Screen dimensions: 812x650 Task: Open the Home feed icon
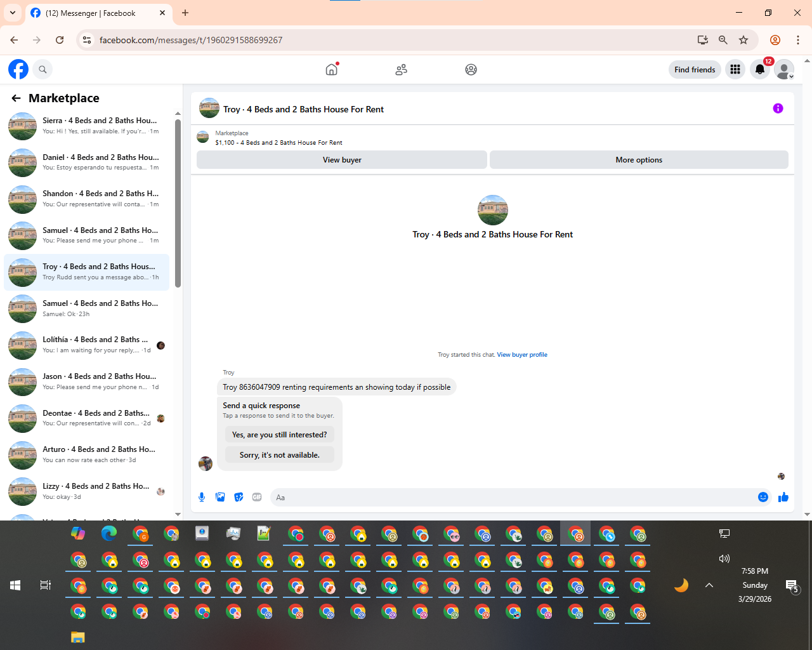[332, 69]
